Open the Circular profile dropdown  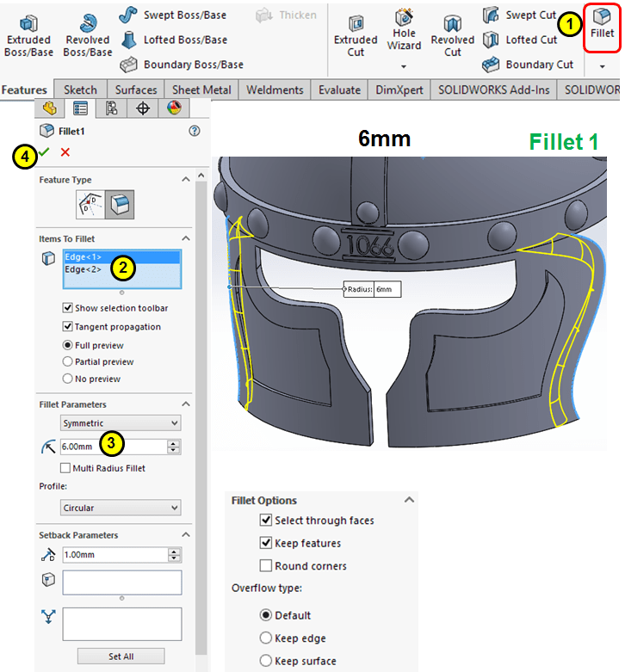point(121,508)
